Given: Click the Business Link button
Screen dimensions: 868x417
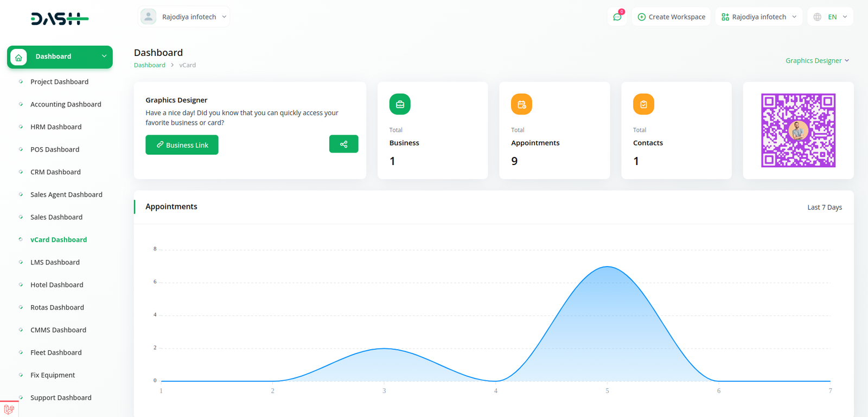Looking at the screenshot, I should (x=182, y=145).
